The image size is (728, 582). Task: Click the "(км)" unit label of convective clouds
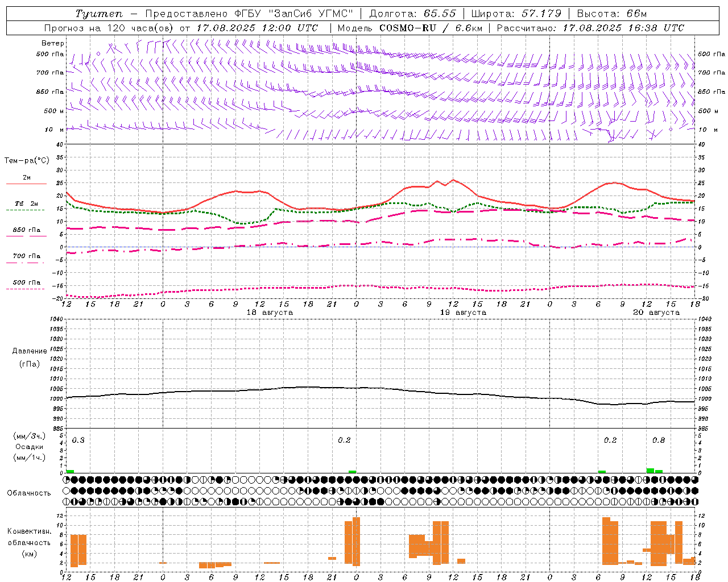(x=30, y=554)
